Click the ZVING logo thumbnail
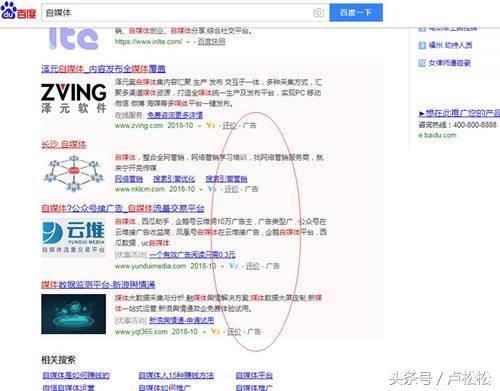Screen dimensions: 500x391 coord(74,98)
